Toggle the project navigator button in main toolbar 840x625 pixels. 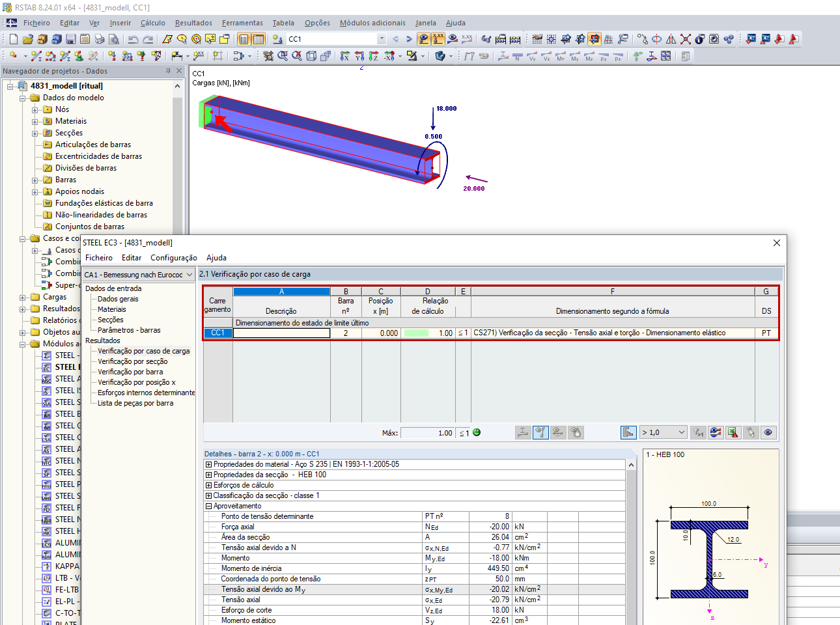[244, 39]
